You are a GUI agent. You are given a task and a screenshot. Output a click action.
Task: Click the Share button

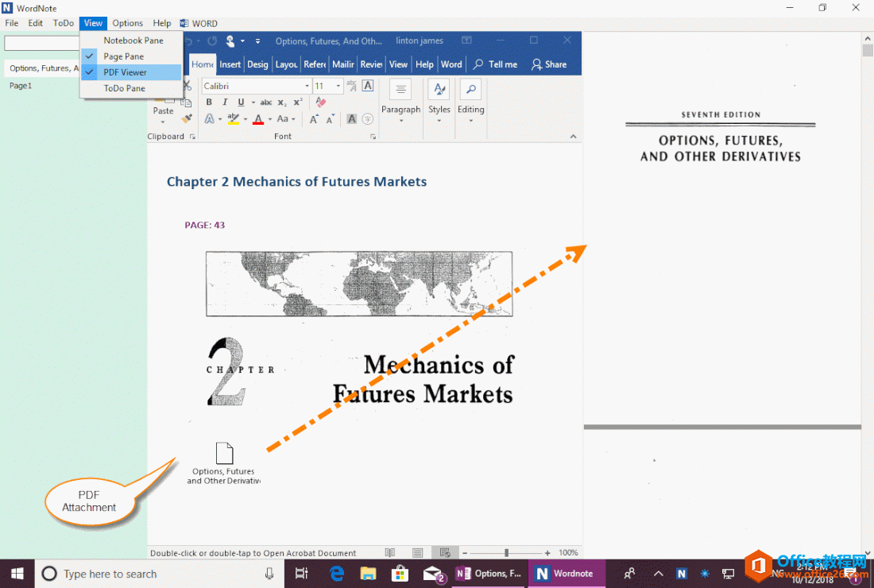(549, 64)
